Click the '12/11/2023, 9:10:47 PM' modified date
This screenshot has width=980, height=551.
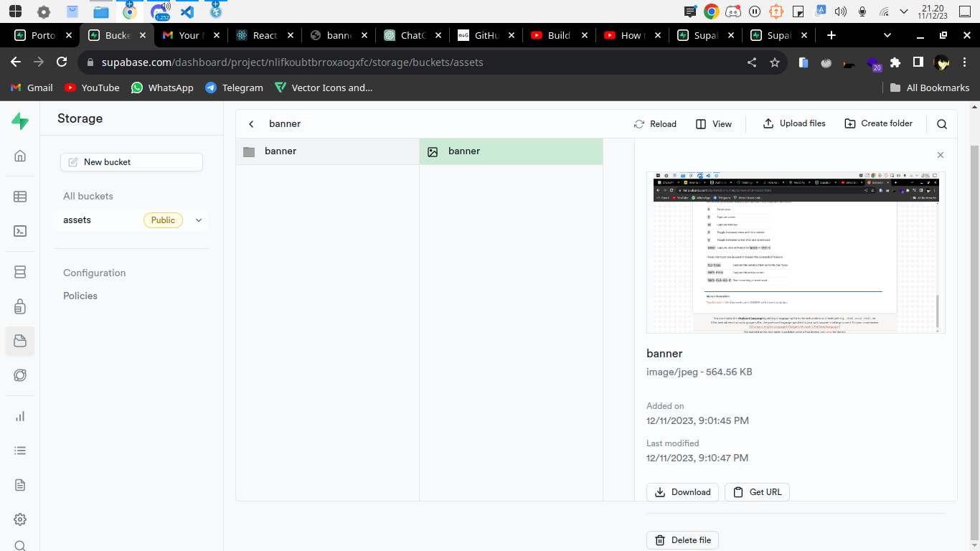click(x=697, y=458)
